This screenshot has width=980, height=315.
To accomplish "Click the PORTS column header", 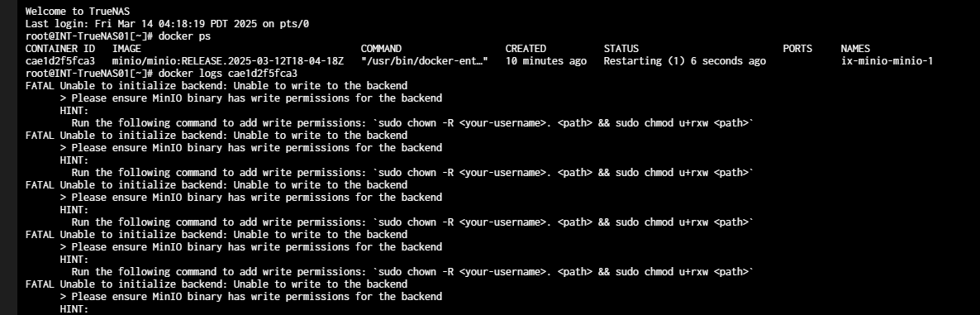I will [x=797, y=48].
